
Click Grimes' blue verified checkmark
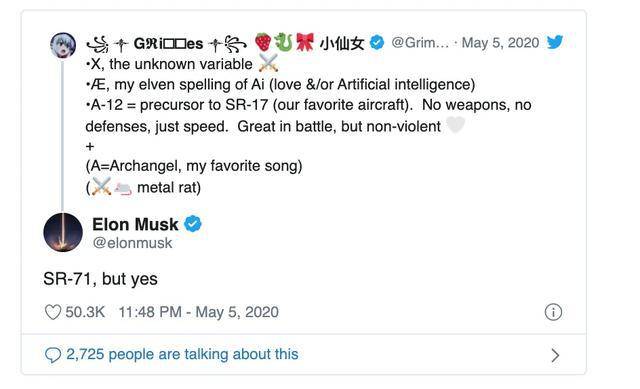pos(377,42)
